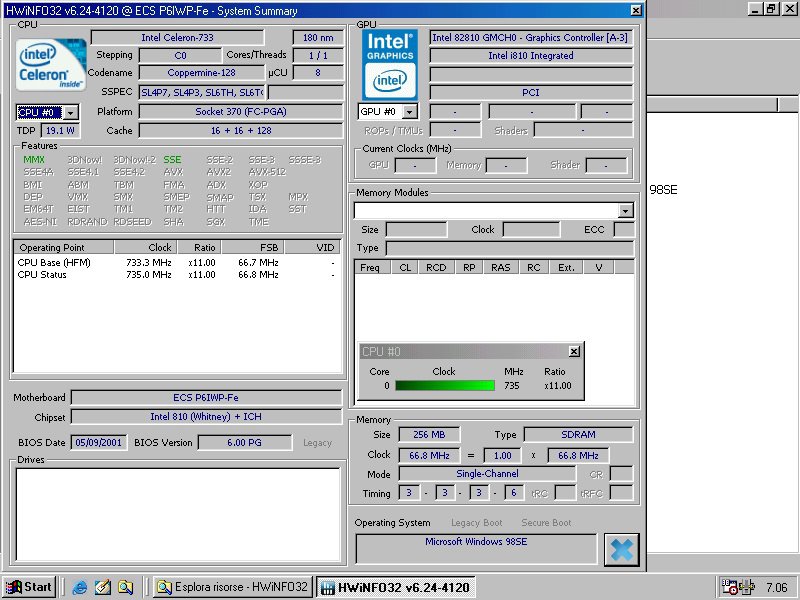Close the CPU #0 clock popup
The image size is (800, 600).
point(573,352)
